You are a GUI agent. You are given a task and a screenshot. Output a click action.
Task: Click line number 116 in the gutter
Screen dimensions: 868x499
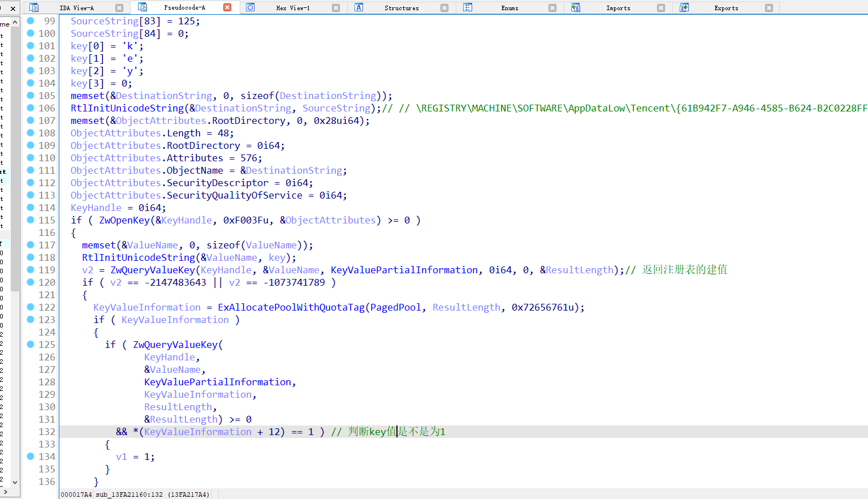click(47, 233)
